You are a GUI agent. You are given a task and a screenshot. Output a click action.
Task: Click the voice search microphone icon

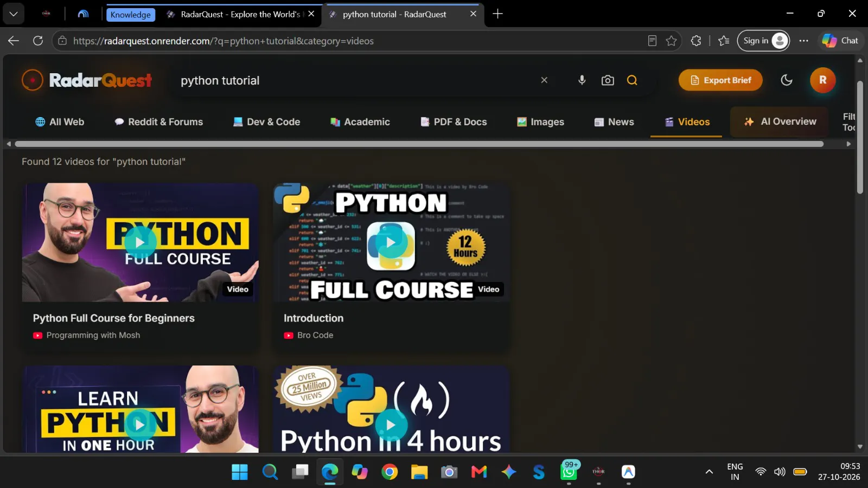[x=582, y=80]
